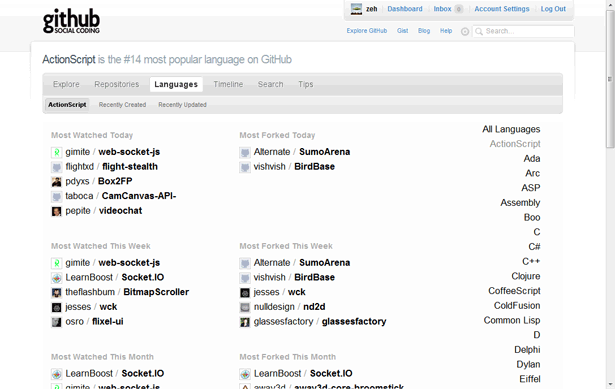This screenshot has height=389, width=615.
Task: Open the Repositories tab
Action: pos(116,84)
